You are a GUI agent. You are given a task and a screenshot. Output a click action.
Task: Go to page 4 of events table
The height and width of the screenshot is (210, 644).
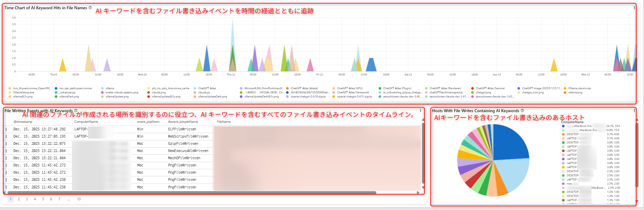click(35, 199)
